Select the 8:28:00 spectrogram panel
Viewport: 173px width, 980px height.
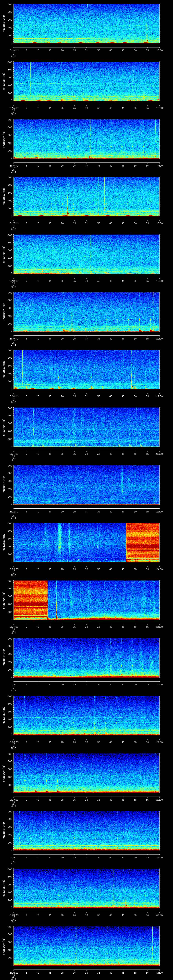pyautogui.click(x=86, y=831)
